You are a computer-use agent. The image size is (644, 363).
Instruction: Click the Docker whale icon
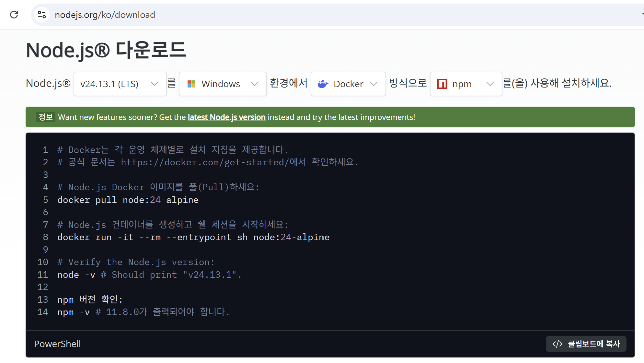[x=323, y=84]
